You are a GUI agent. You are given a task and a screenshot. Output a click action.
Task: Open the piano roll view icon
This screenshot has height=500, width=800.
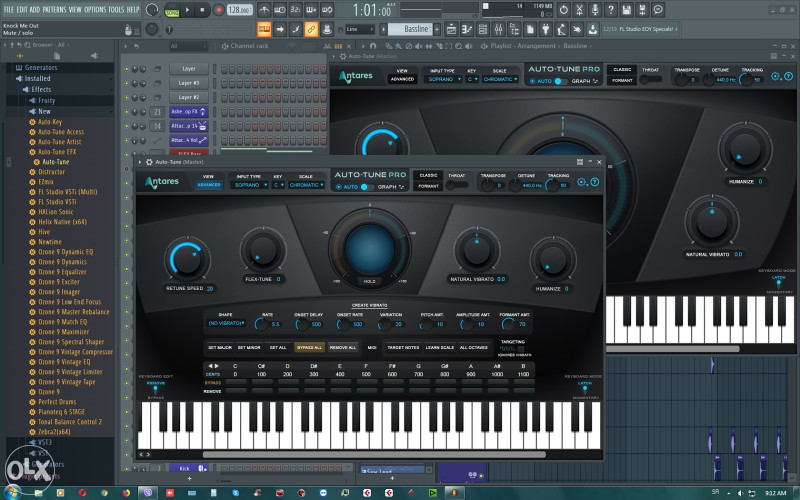point(467,29)
